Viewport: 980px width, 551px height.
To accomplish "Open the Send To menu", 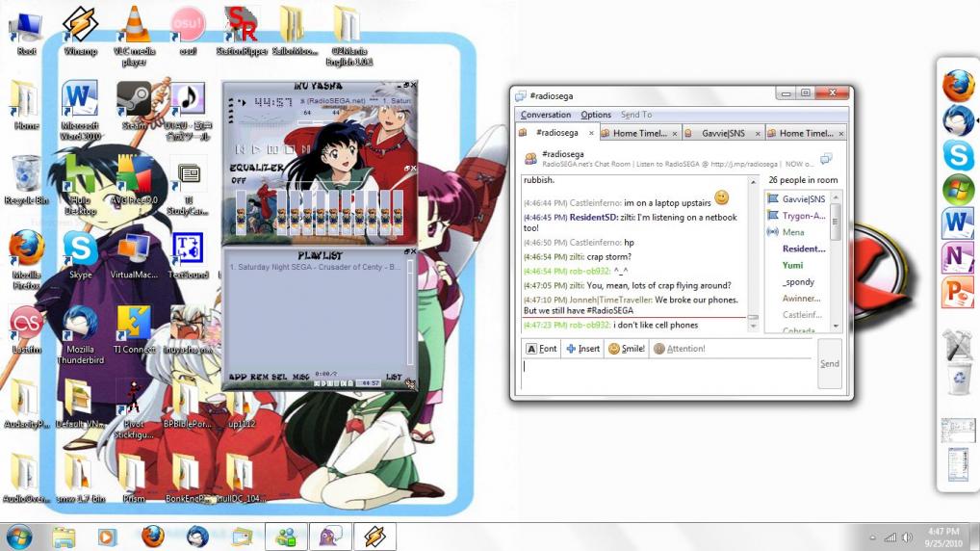I will coord(636,115).
